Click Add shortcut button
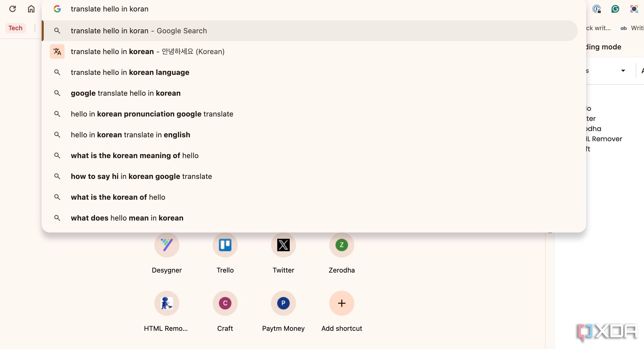 342,303
